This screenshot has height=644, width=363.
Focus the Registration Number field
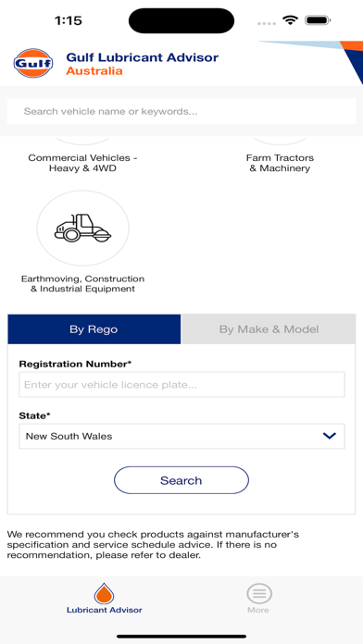click(x=181, y=384)
